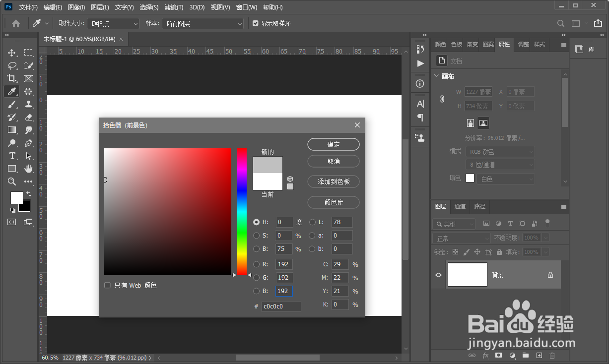Click the 当前 current color swatch

point(268,182)
